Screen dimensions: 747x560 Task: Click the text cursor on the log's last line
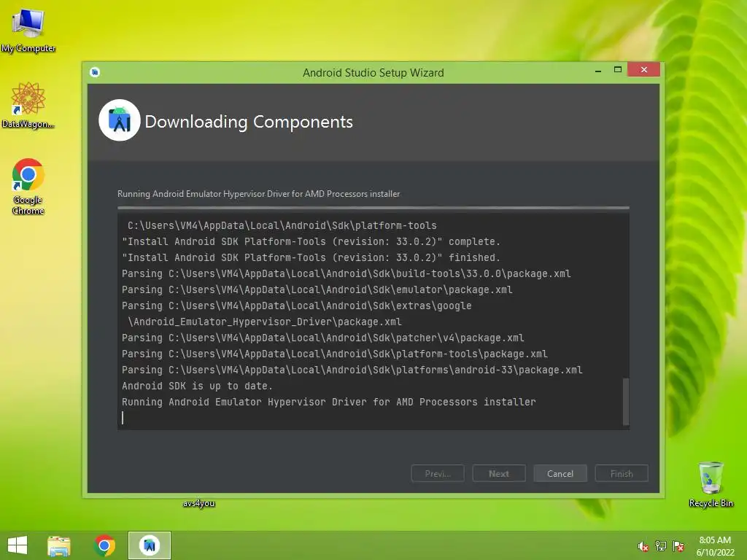(123, 418)
